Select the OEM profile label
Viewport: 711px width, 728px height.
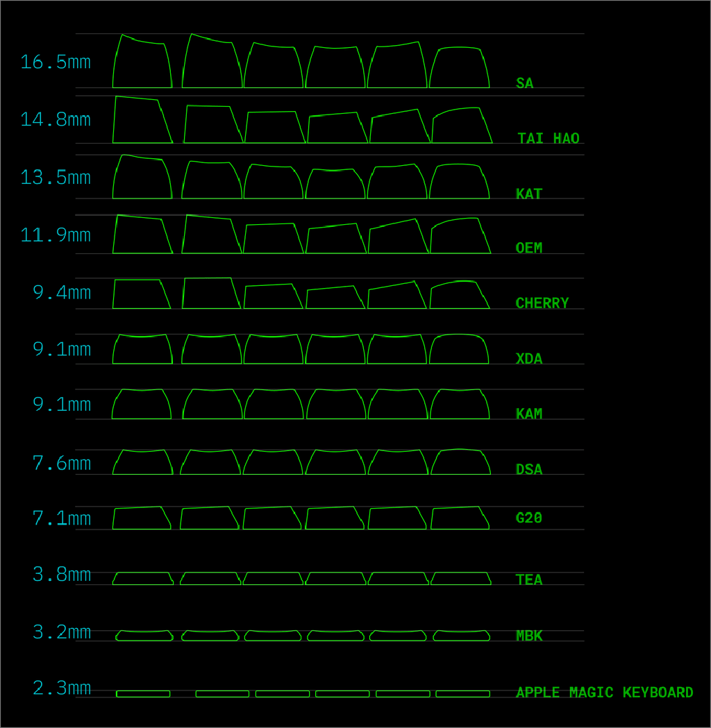[529, 248]
